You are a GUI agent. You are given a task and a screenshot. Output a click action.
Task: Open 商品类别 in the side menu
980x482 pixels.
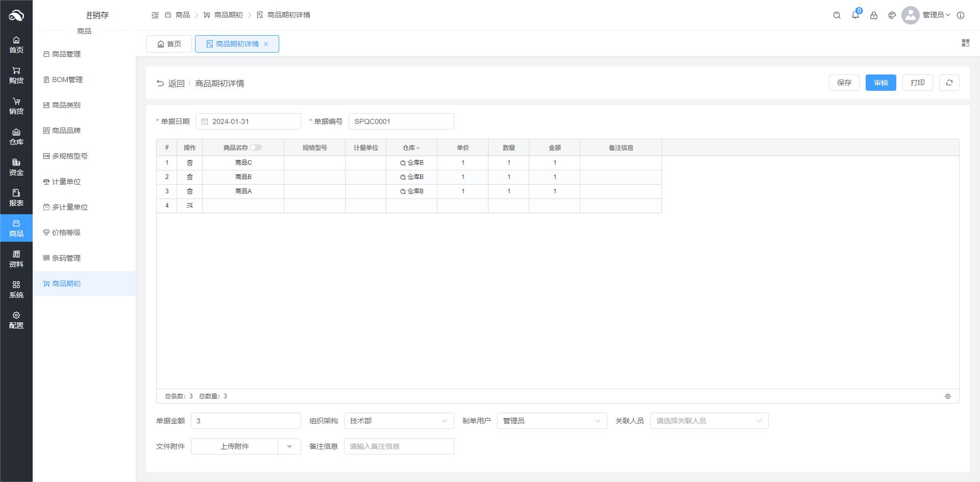(x=66, y=105)
